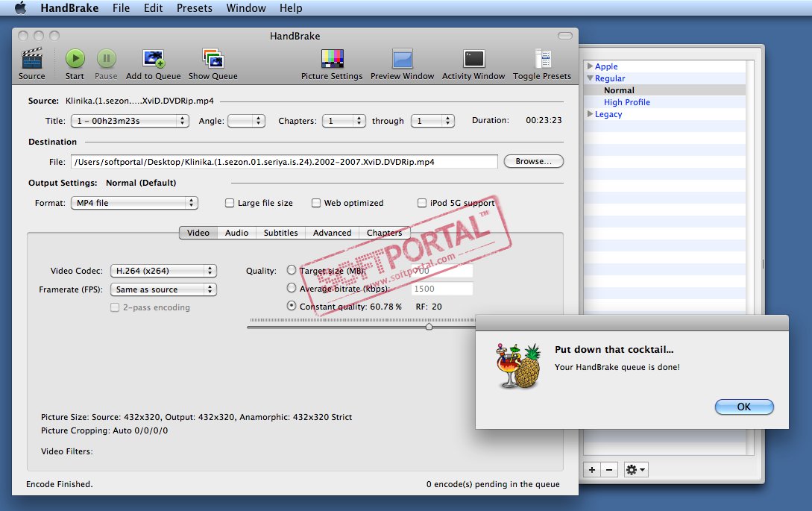
Task: Click OK in queue done dialog
Action: (744, 407)
